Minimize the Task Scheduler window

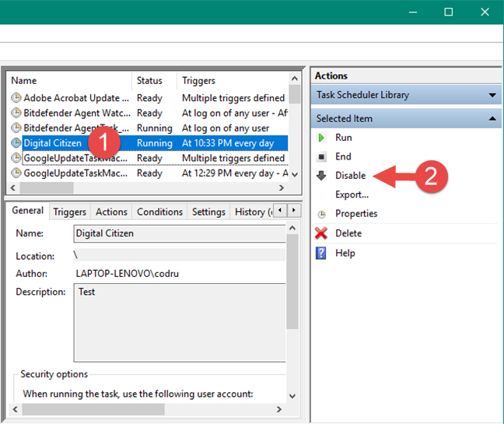coord(413,12)
